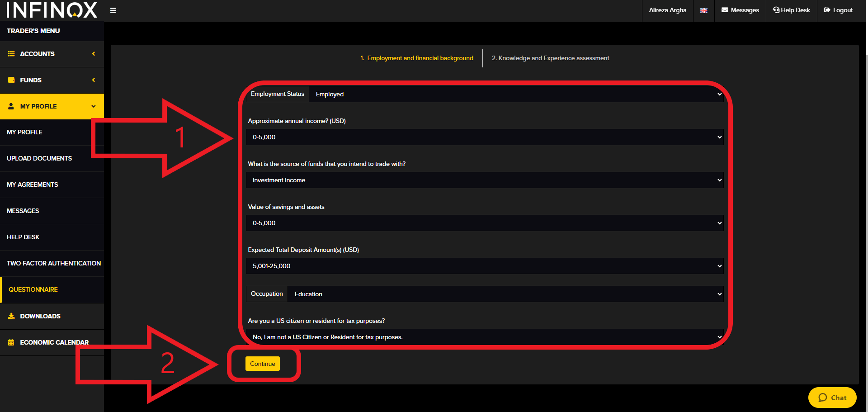Click the Messages envelope icon in header
The width and height of the screenshot is (868, 412).
pos(725,10)
